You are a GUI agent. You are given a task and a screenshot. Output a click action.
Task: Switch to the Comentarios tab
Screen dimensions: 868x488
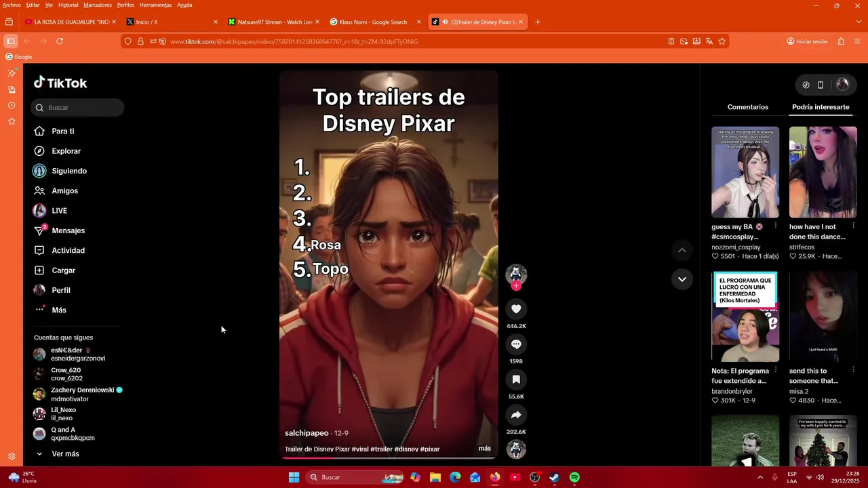[748, 107]
